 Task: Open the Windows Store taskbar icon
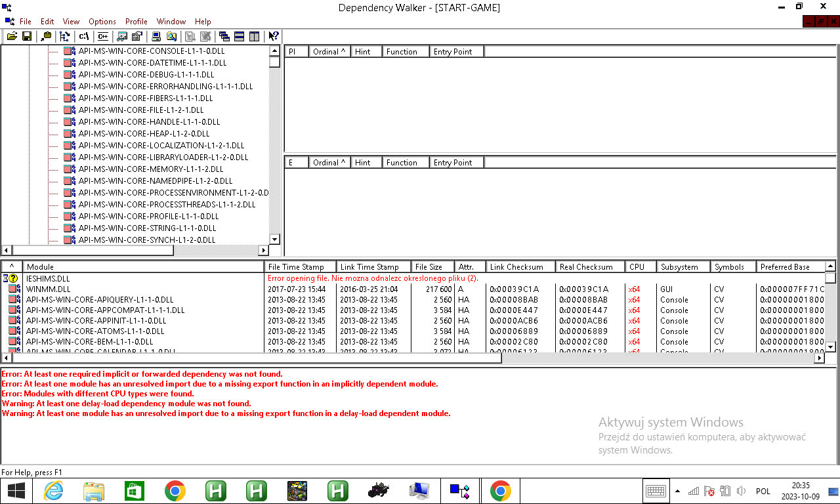point(135,490)
